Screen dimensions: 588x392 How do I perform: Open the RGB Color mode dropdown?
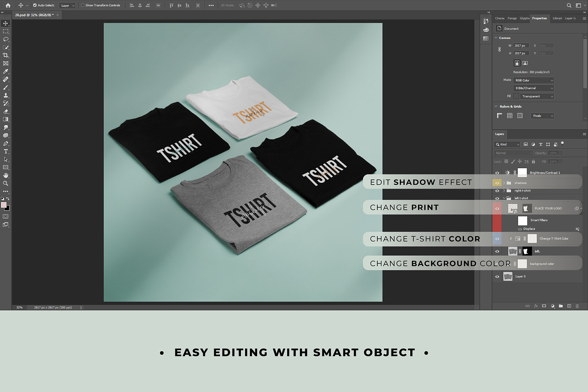coord(534,80)
